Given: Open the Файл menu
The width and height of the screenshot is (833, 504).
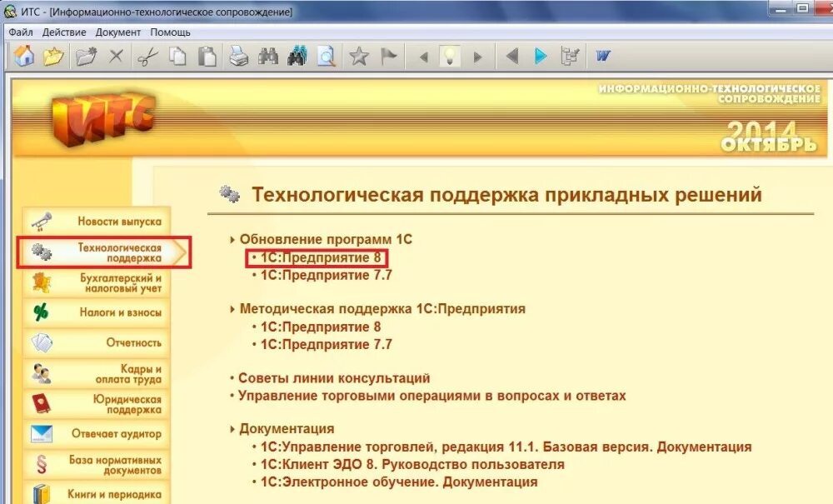Looking at the screenshot, I should point(21,32).
